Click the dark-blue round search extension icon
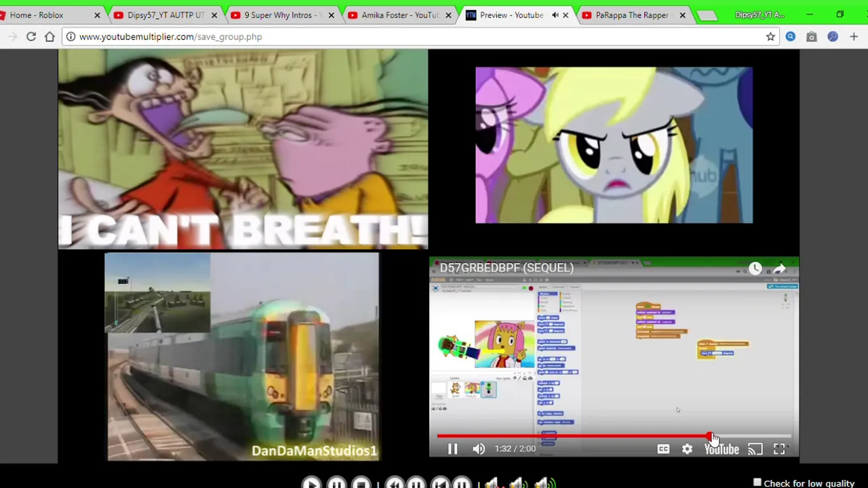 833,37
